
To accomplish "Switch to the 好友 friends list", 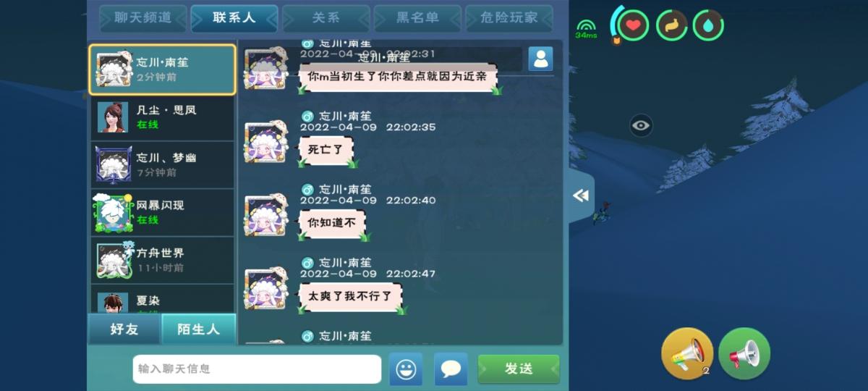I will (124, 329).
